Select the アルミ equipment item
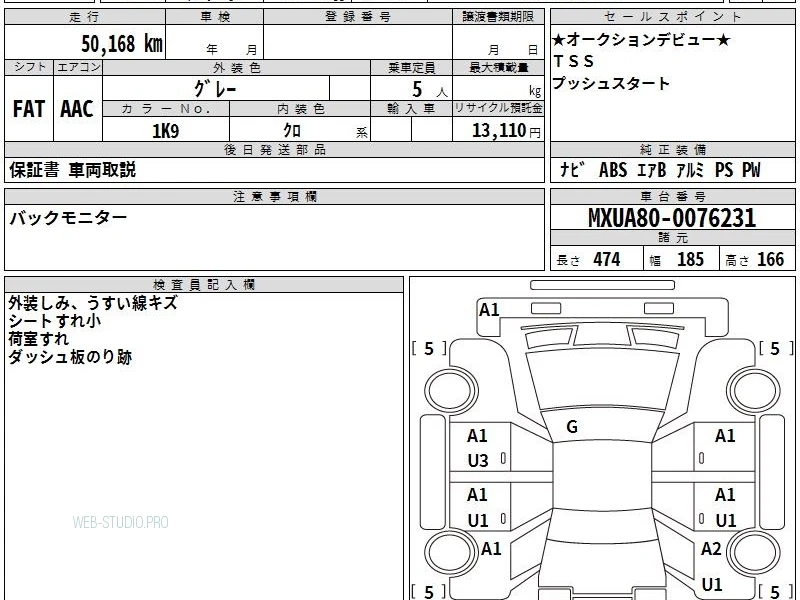Image resolution: width=800 pixels, height=600 pixels. [690, 170]
